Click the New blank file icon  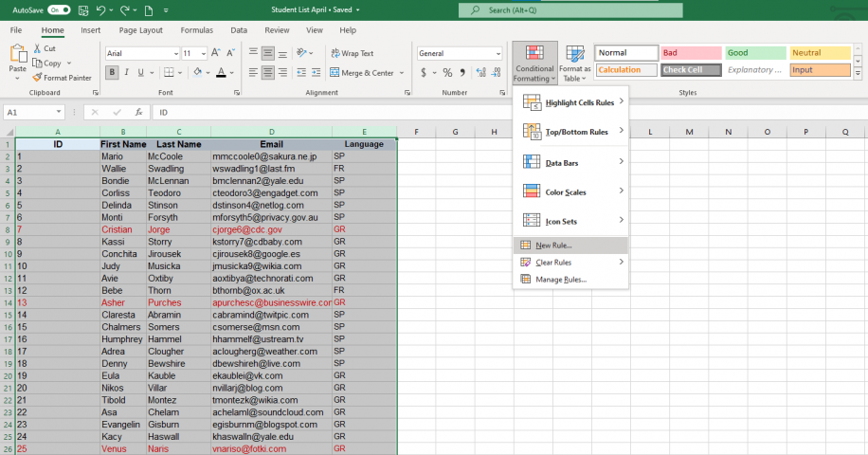tap(149, 10)
